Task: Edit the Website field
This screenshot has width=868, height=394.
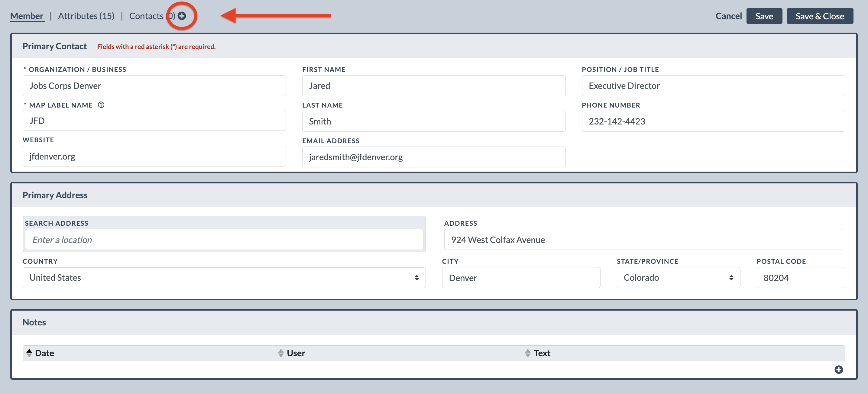Action: click(154, 156)
